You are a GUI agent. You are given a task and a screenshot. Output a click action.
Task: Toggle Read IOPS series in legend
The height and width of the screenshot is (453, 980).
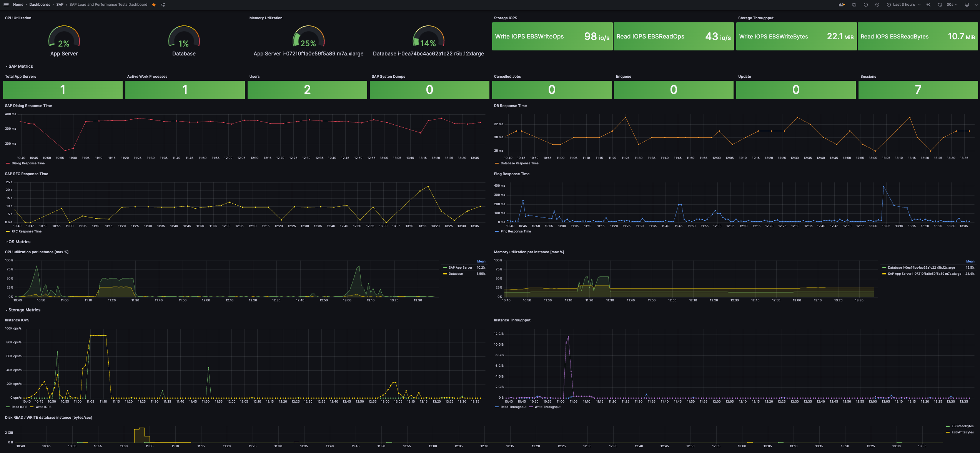19,407
